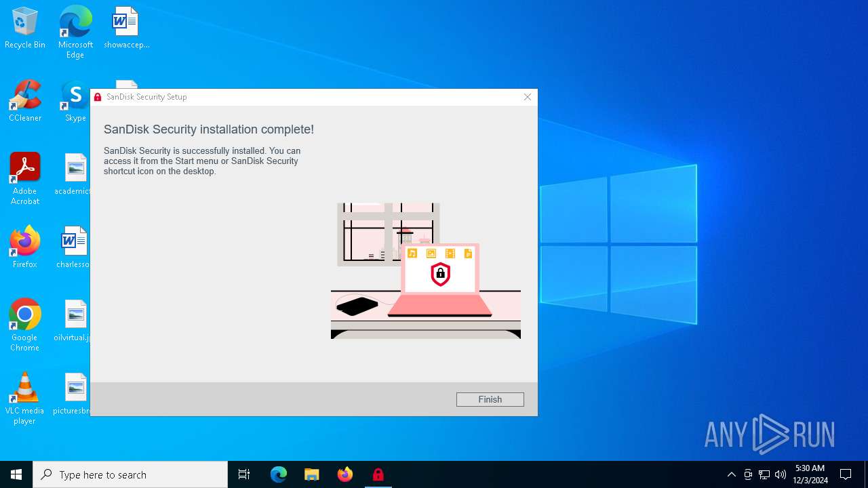Close the SanDisk Security Setup dialog
Screen dimensions: 868x488
pos(528,97)
